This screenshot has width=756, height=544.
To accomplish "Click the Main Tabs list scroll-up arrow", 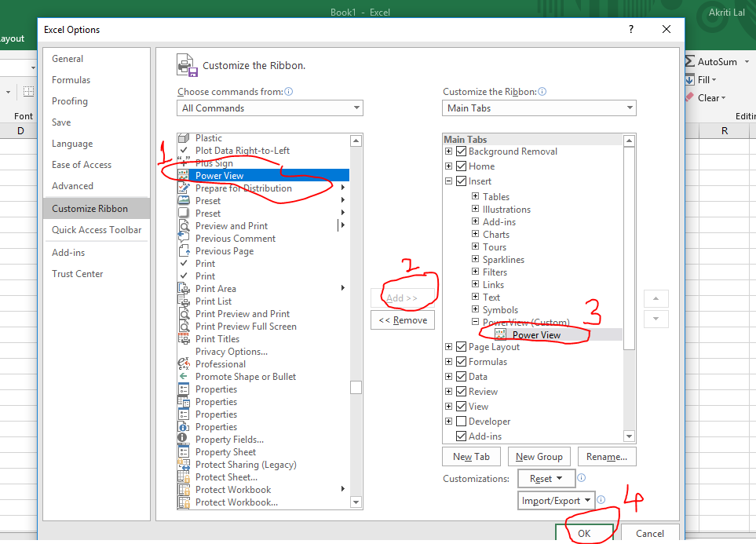I will point(629,141).
